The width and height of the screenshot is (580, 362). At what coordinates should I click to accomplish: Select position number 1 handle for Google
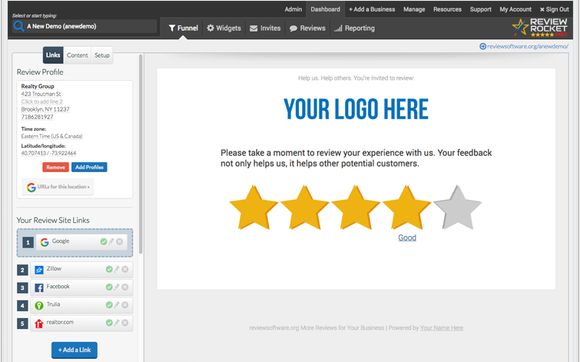[x=28, y=243]
